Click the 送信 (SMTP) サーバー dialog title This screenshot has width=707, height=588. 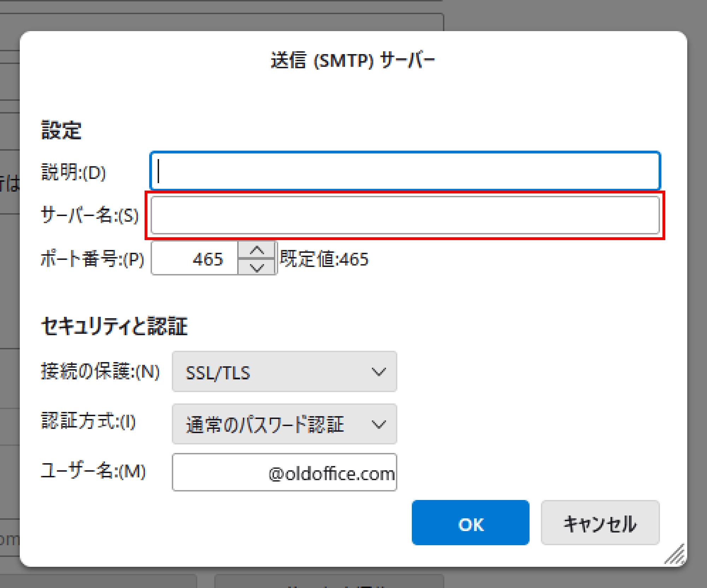[x=353, y=60]
